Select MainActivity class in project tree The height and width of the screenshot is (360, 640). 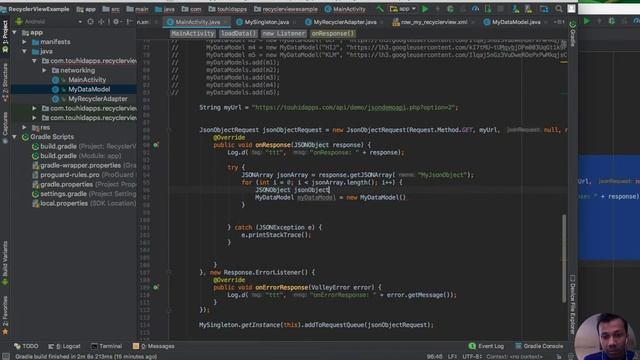coord(87,80)
